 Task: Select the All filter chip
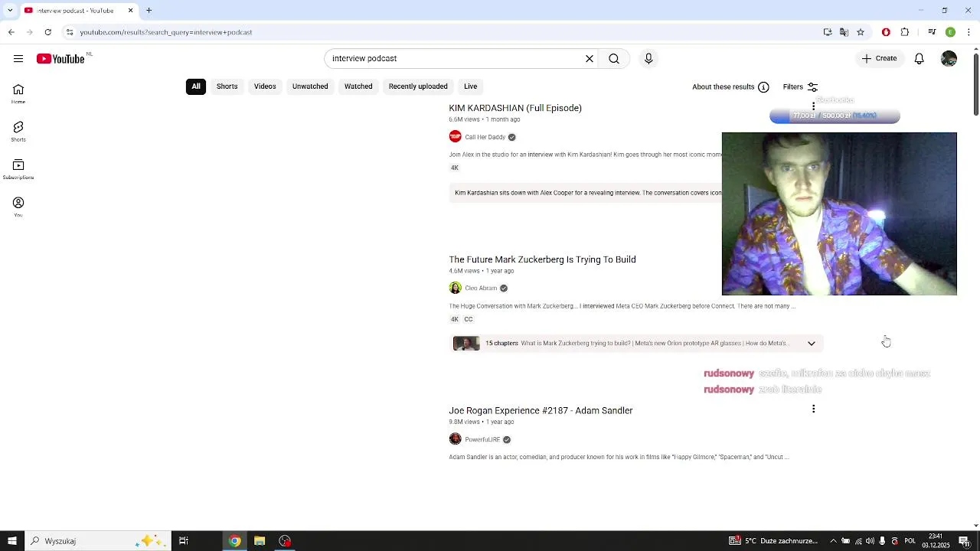pos(196,86)
